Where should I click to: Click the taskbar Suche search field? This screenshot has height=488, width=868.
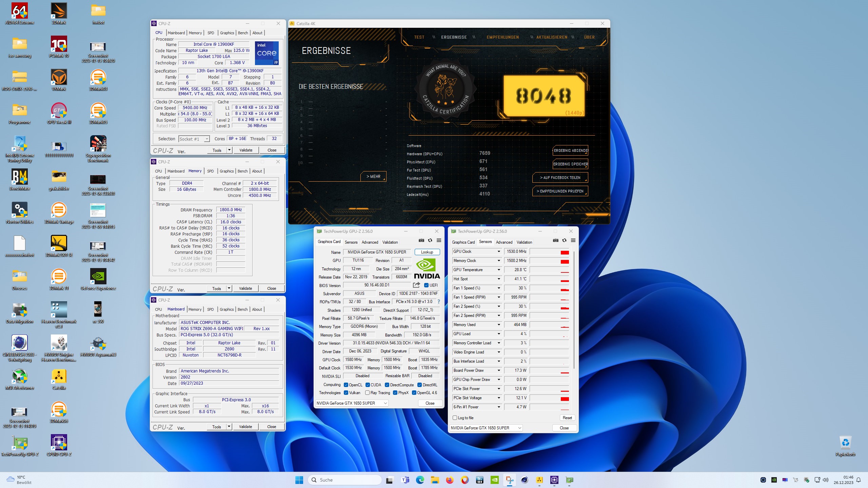(x=344, y=480)
